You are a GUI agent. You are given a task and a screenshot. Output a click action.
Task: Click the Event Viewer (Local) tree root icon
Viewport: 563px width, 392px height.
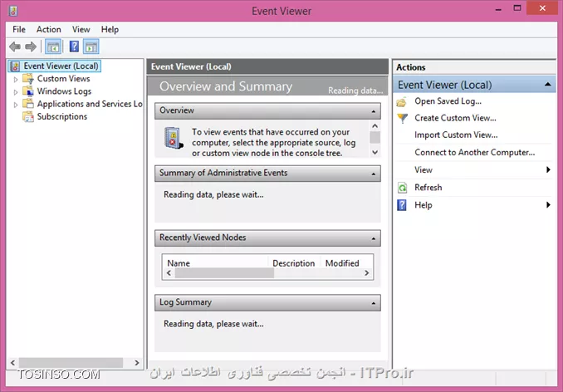[15, 66]
